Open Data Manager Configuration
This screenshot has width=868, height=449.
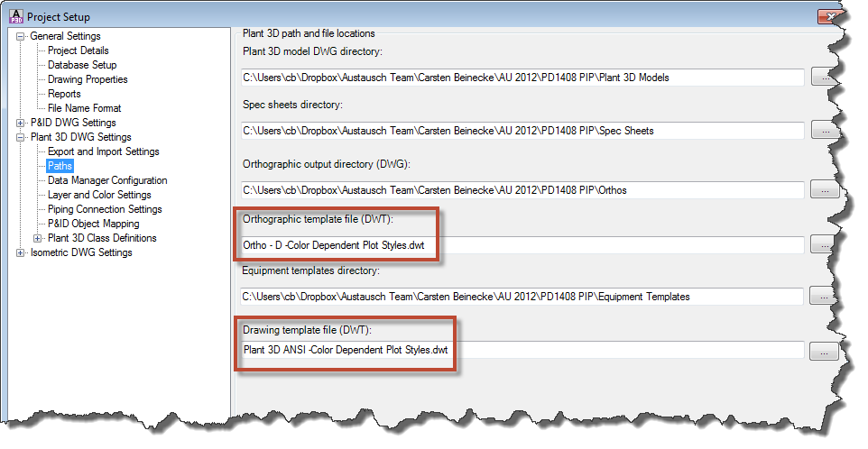click(107, 180)
